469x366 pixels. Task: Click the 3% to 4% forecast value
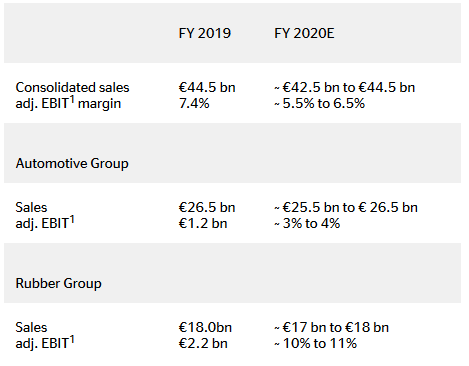click(x=307, y=223)
